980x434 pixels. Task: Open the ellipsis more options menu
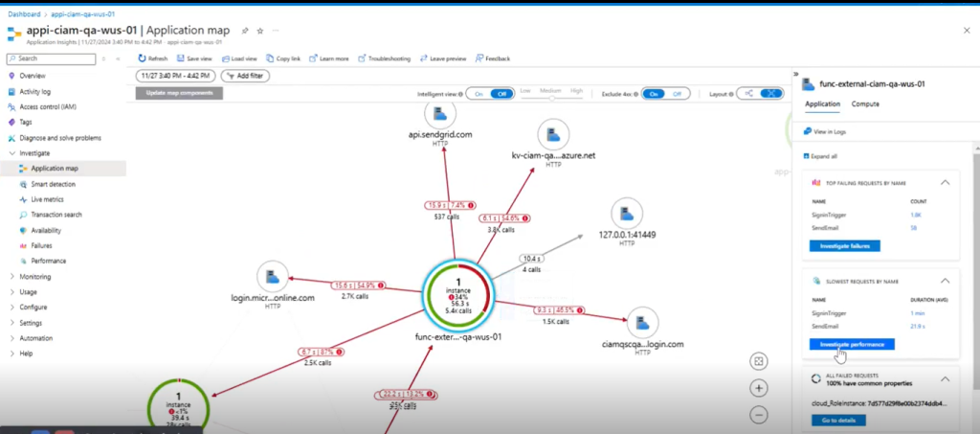click(x=276, y=31)
